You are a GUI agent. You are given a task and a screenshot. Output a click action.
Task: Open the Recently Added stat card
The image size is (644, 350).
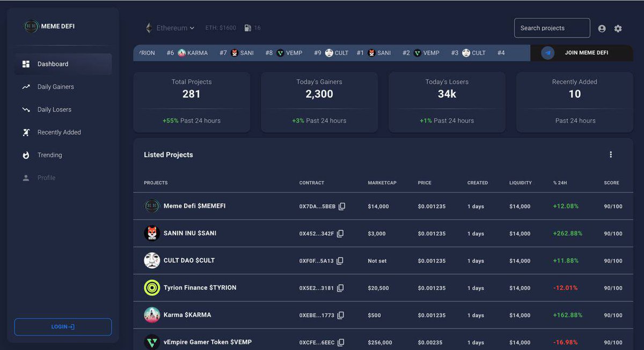[575, 102]
